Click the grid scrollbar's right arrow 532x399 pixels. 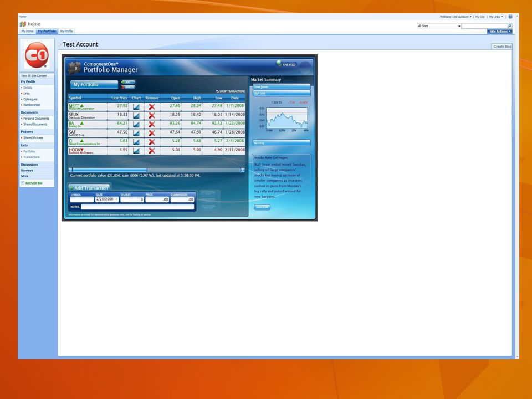(243, 170)
